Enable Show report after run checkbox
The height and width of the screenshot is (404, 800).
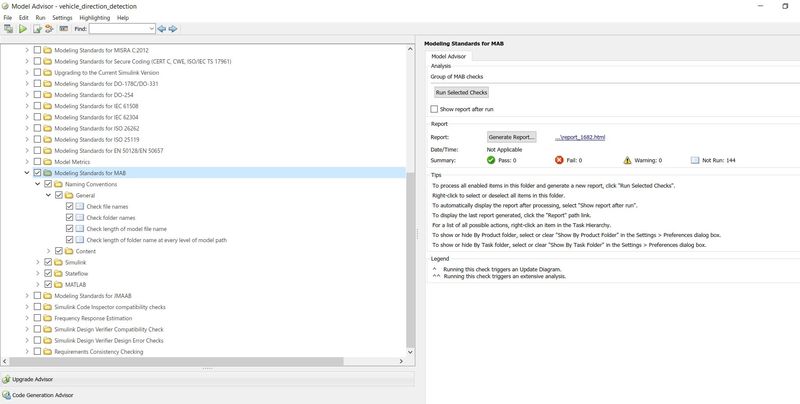(x=434, y=109)
